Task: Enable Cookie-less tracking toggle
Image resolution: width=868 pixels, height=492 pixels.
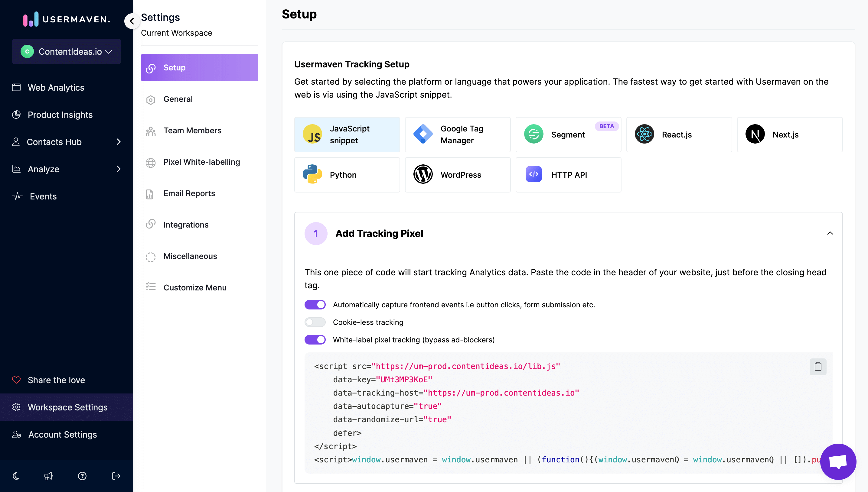Action: (x=315, y=322)
